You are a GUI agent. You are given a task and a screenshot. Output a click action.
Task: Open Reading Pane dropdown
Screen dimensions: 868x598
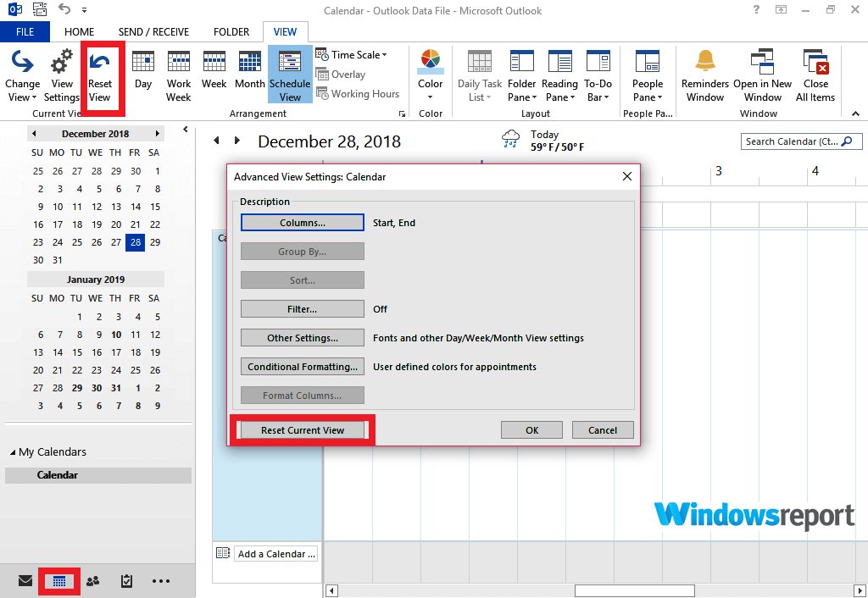(x=559, y=75)
